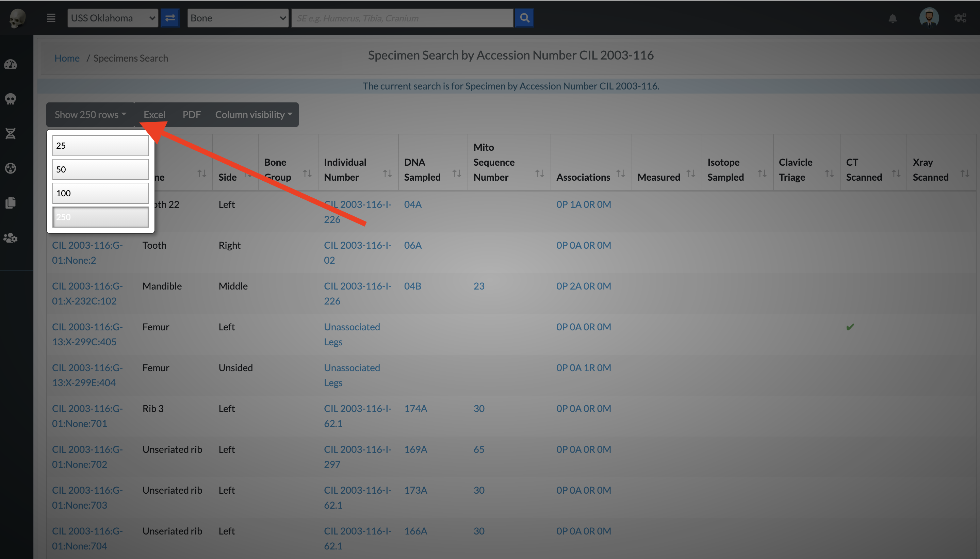Image resolution: width=980 pixels, height=559 pixels.
Task: Go to Home breadcrumb link
Action: 67,58
